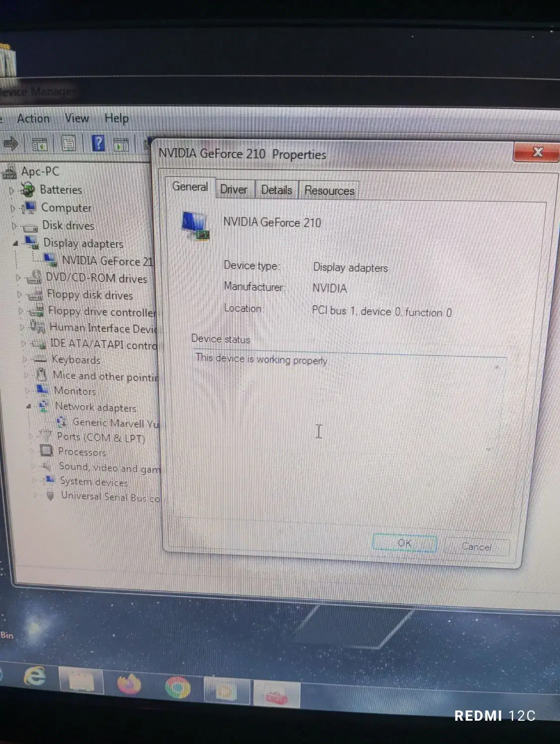The image size is (560, 744).
Task: Click the forward arrow toolbar icon
Action: (11, 144)
